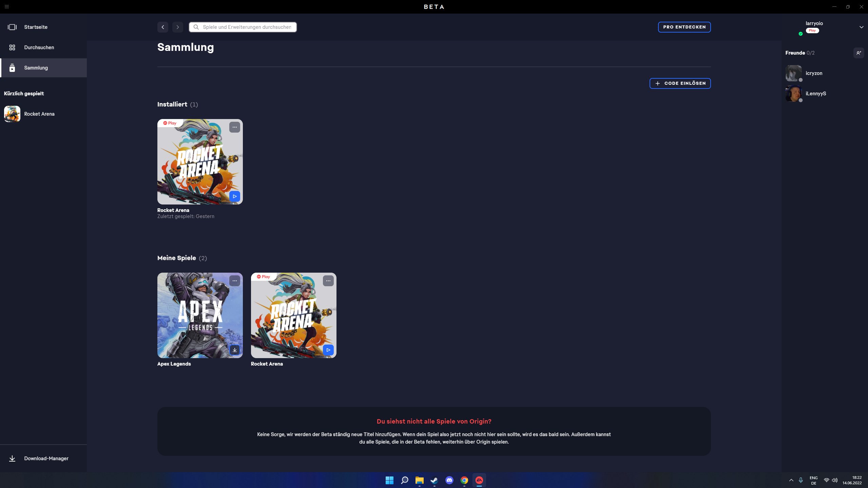Open friend icryzon
This screenshot has width=868, height=488.
825,73
